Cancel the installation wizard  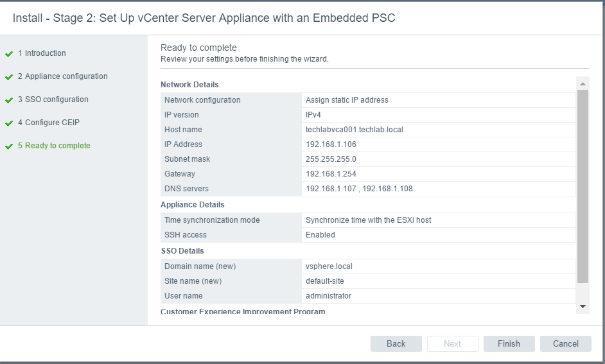565,343
